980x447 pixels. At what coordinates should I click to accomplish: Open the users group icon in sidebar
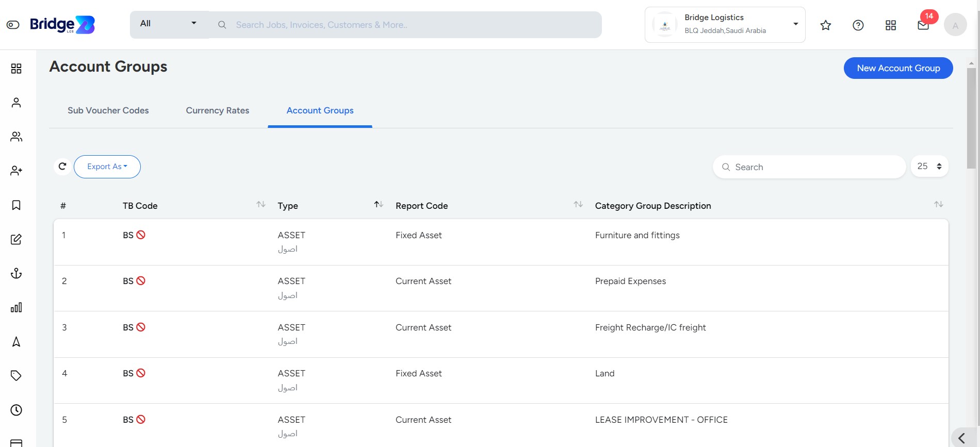click(16, 137)
